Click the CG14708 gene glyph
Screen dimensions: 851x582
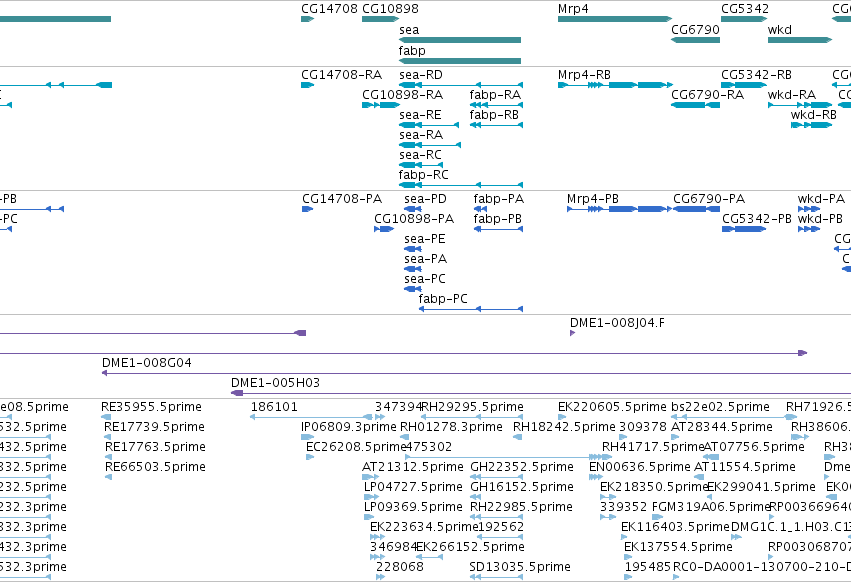(308, 19)
